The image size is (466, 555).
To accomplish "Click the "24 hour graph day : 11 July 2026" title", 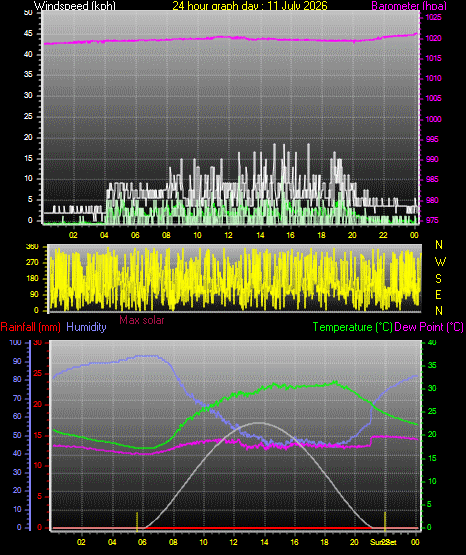I will pos(250,6).
